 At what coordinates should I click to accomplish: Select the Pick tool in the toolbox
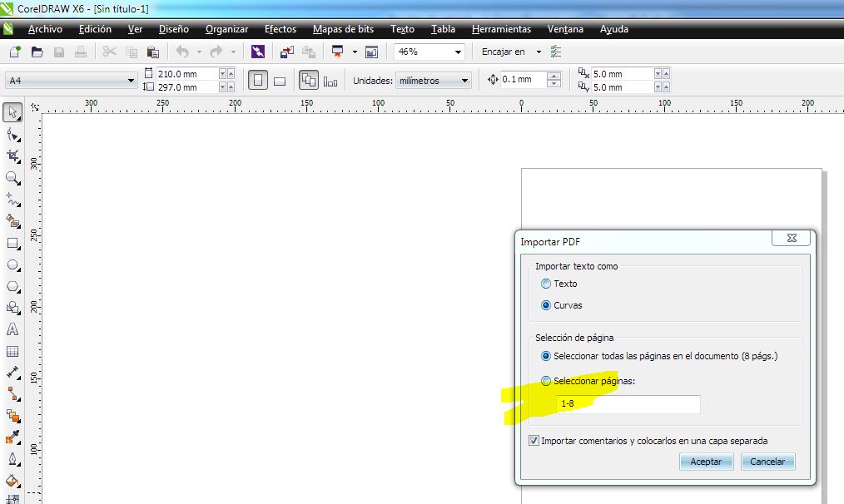(x=12, y=112)
